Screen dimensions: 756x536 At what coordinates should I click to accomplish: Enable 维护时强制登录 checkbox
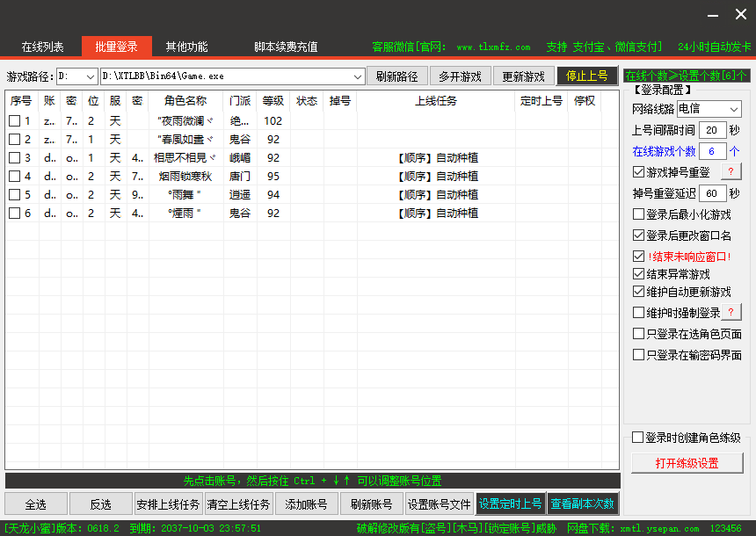click(x=638, y=312)
